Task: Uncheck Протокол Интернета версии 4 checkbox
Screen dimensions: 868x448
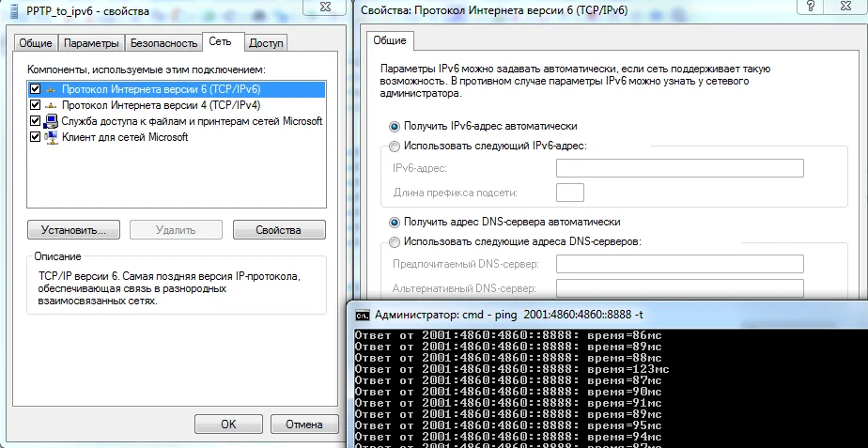Action: [x=35, y=105]
